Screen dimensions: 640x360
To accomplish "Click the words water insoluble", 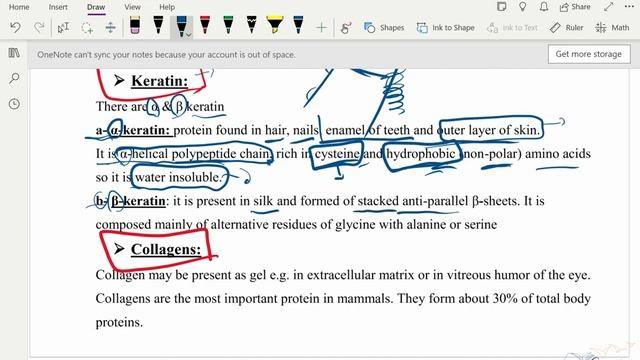I will pos(178,177).
